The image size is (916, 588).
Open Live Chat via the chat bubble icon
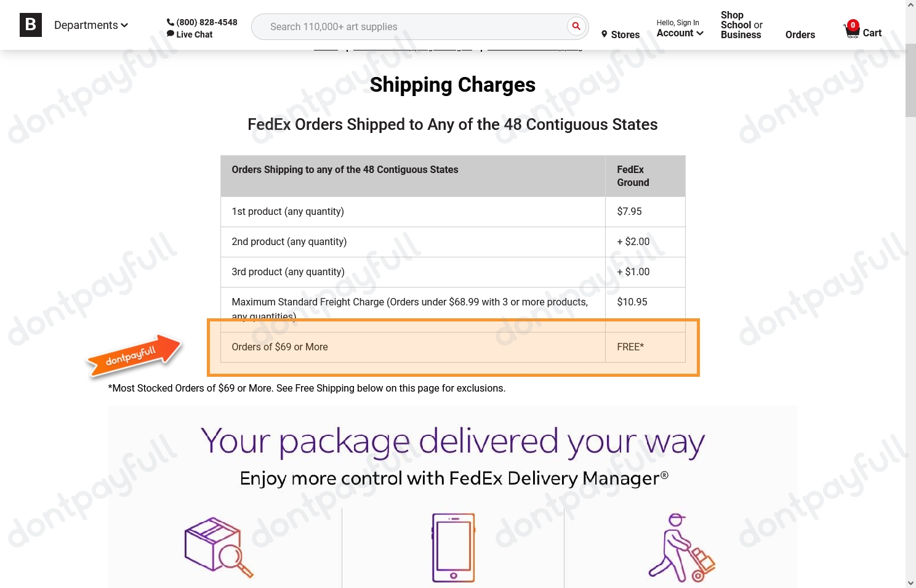[171, 34]
